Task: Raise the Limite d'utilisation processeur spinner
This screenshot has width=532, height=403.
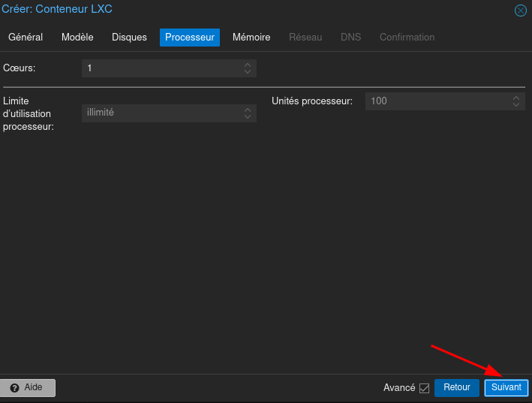Action: click(x=248, y=110)
